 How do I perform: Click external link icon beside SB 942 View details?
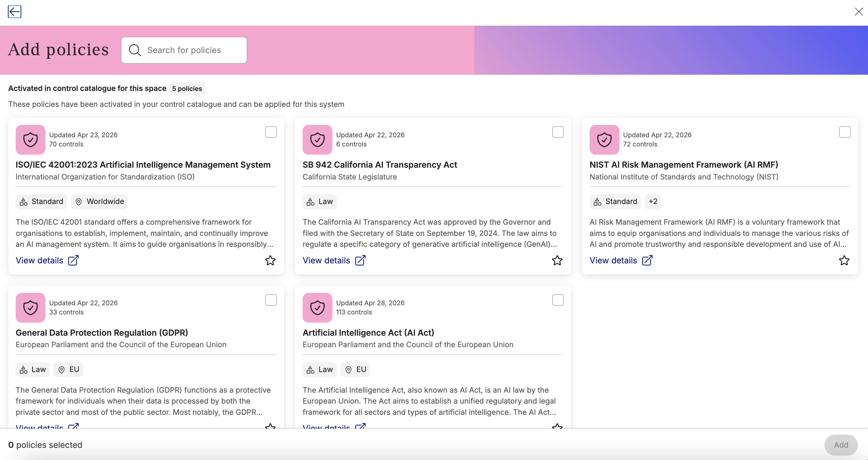tap(360, 260)
